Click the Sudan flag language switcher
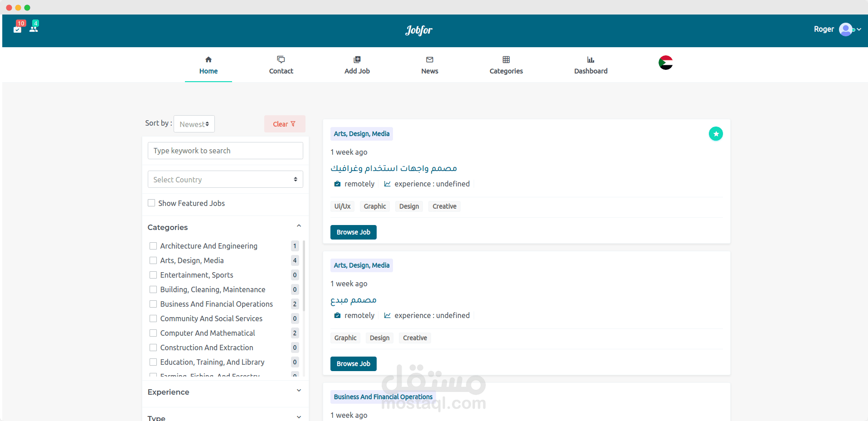Viewport: 868px width, 421px height. tap(665, 63)
